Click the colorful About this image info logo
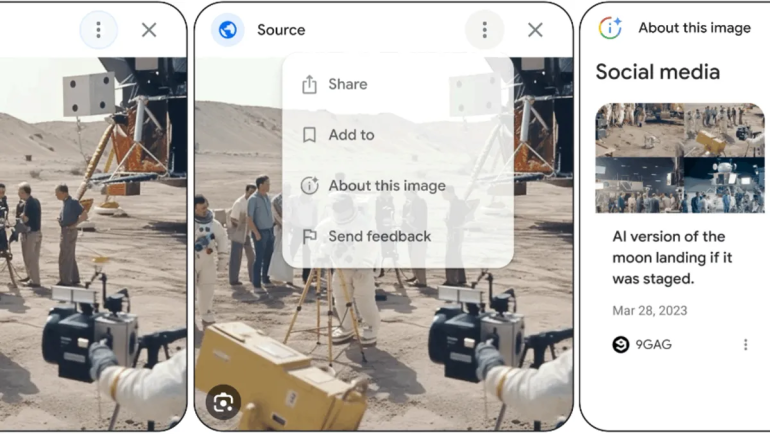 tap(610, 28)
